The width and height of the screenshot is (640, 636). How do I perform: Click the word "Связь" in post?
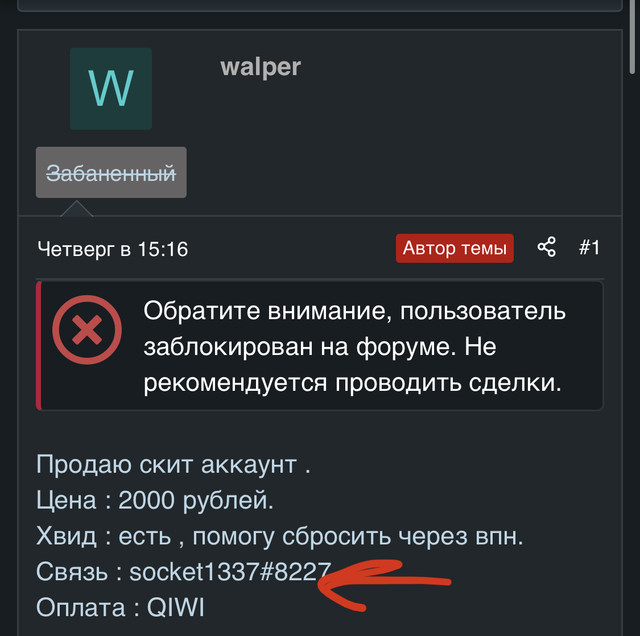click(72, 572)
